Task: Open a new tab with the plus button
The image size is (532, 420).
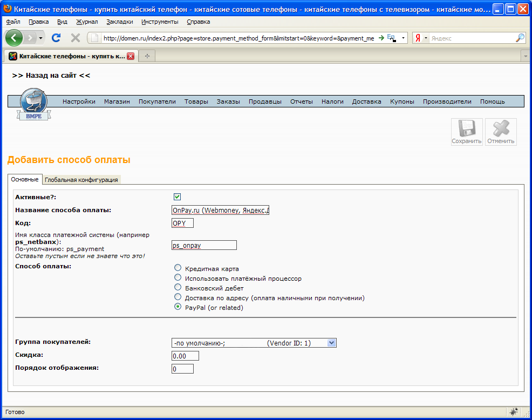Action: 146,56
